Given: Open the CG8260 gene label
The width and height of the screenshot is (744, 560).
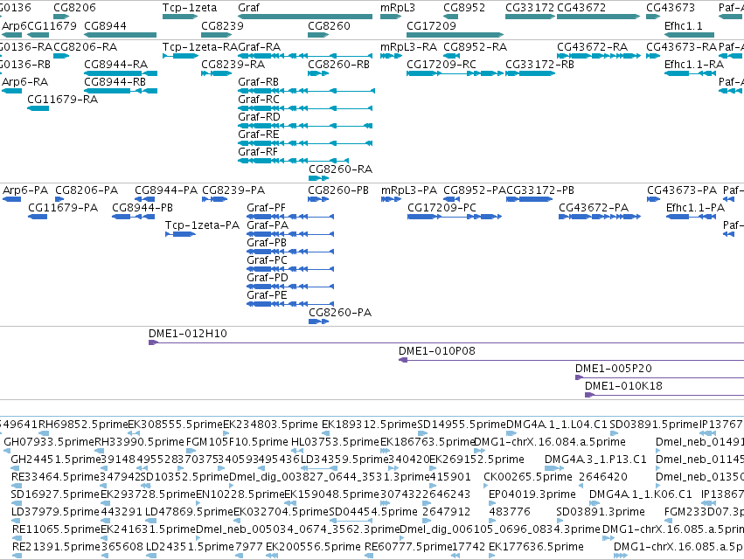Looking at the screenshot, I should click(x=329, y=25).
